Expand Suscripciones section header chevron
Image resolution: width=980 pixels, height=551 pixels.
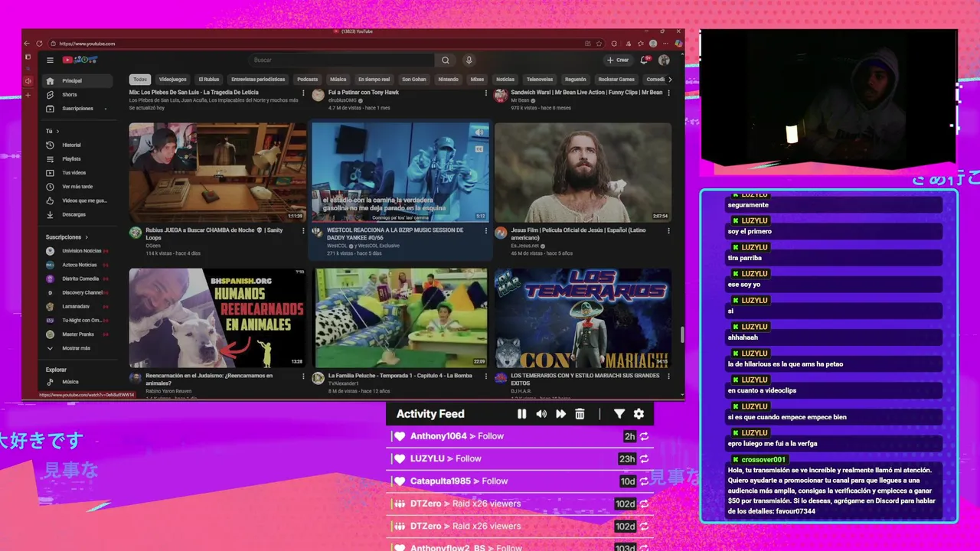[x=87, y=237]
